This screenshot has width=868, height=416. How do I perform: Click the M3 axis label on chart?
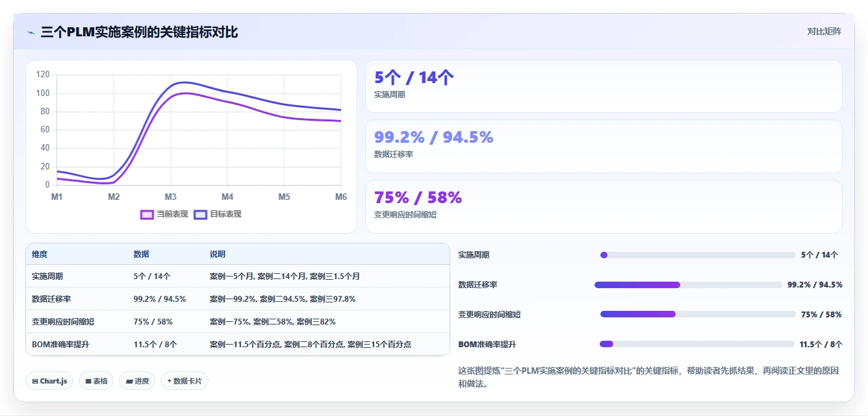(170, 197)
